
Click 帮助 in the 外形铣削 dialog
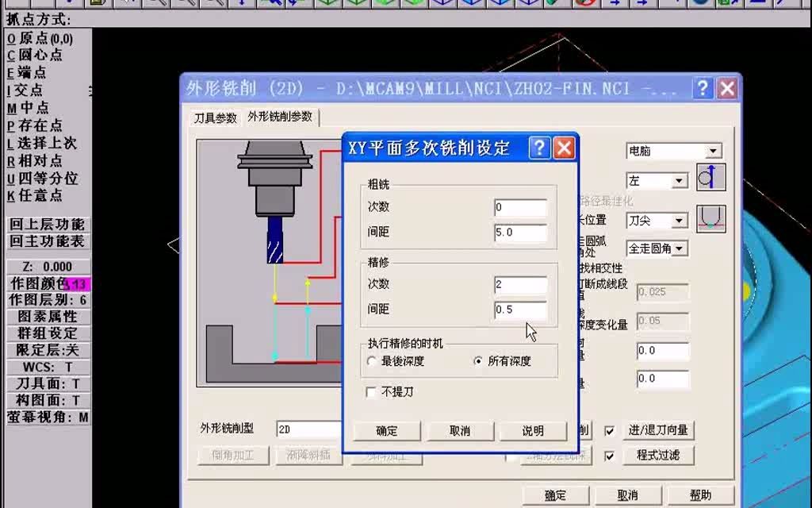click(x=701, y=495)
